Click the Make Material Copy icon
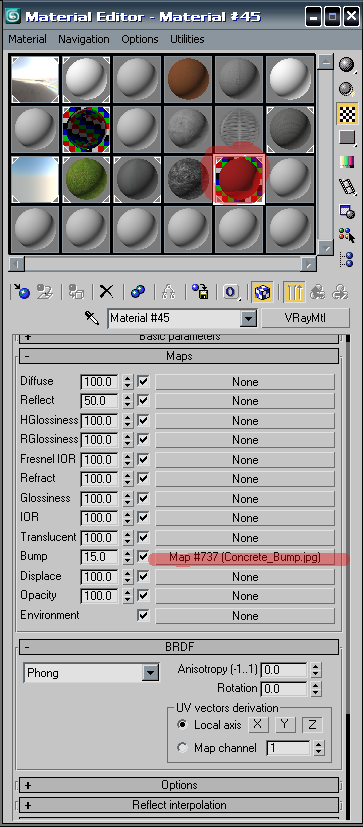 (138, 292)
